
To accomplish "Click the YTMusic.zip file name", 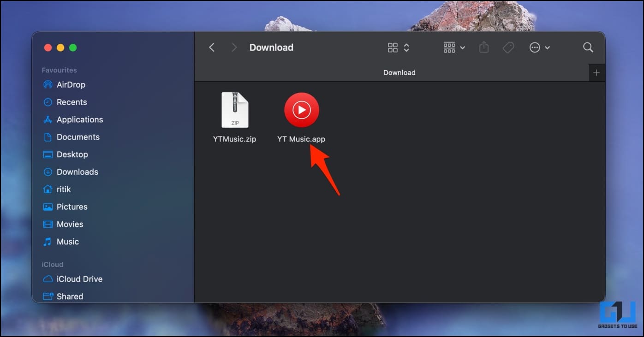I will click(235, 139).
